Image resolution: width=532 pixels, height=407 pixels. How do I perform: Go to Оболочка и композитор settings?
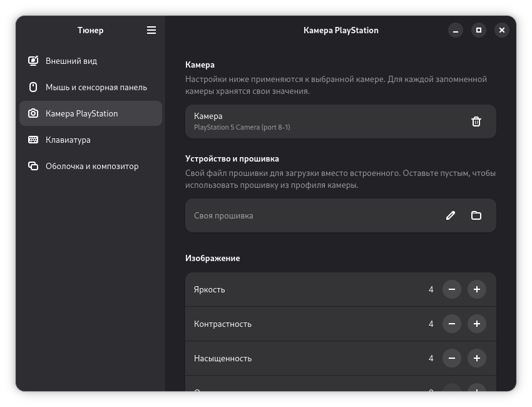click(x=91, y=166)
